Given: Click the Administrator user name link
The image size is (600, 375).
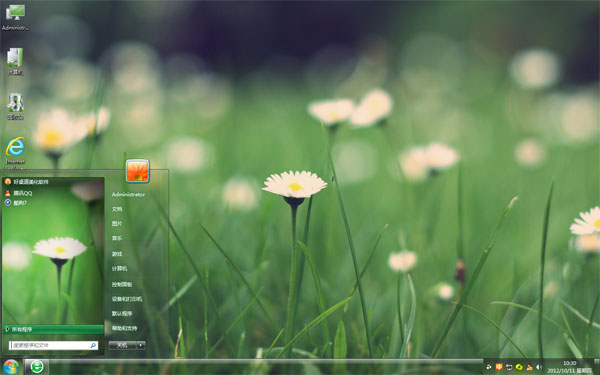Looking at the screenshot, I should click(128, 194).
